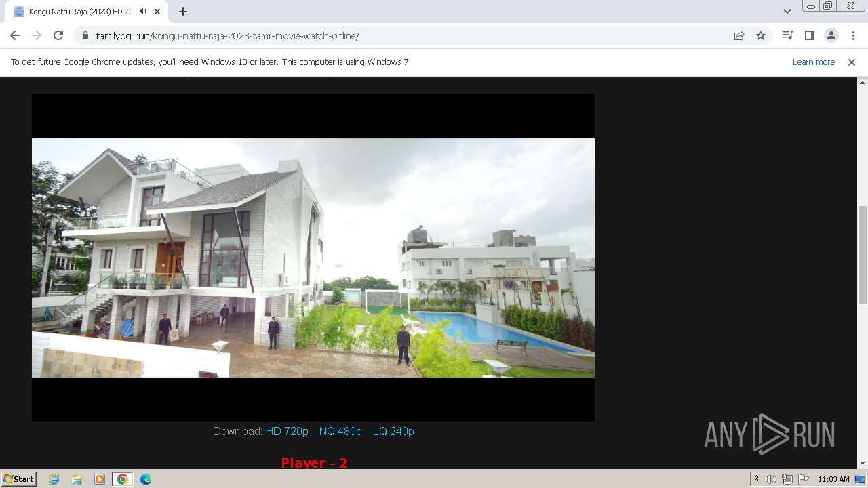Launch Microsoft Edge from taskbar
Viewport: 868px width, 488px height.
[x=146, y=479]
